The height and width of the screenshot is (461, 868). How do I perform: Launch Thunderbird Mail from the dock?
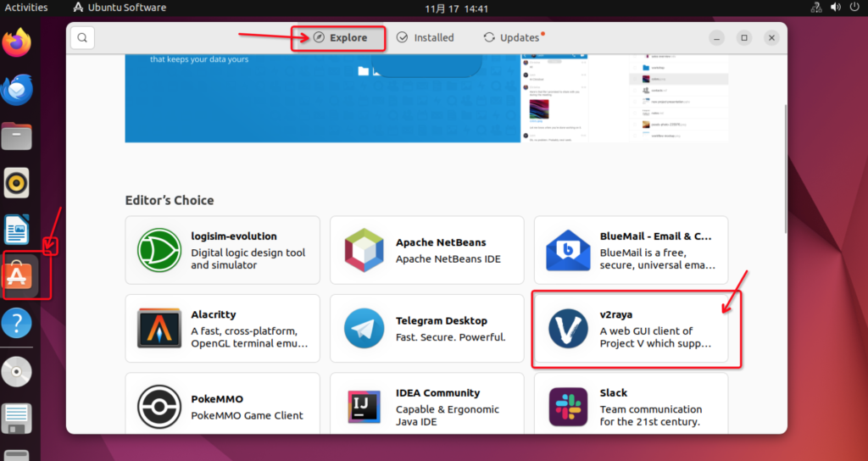click(17, 90)
